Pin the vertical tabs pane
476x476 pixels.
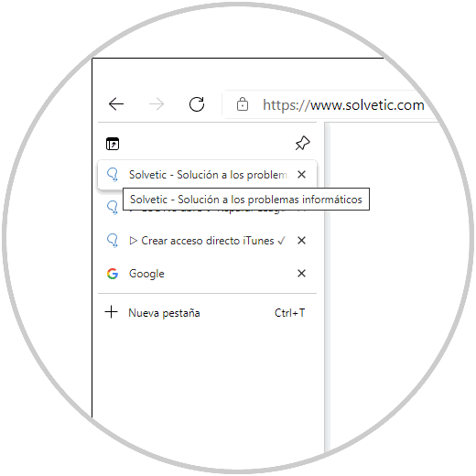[x=302, y=143]
